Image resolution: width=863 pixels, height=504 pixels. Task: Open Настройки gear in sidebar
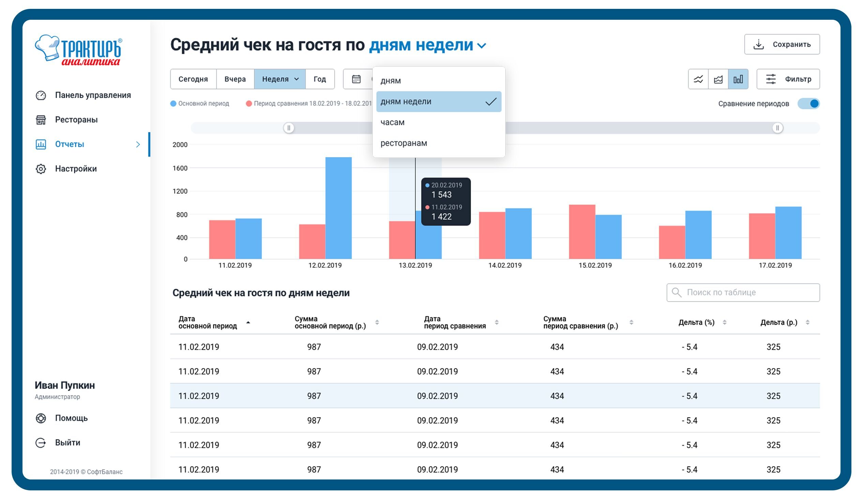point(41,169)
